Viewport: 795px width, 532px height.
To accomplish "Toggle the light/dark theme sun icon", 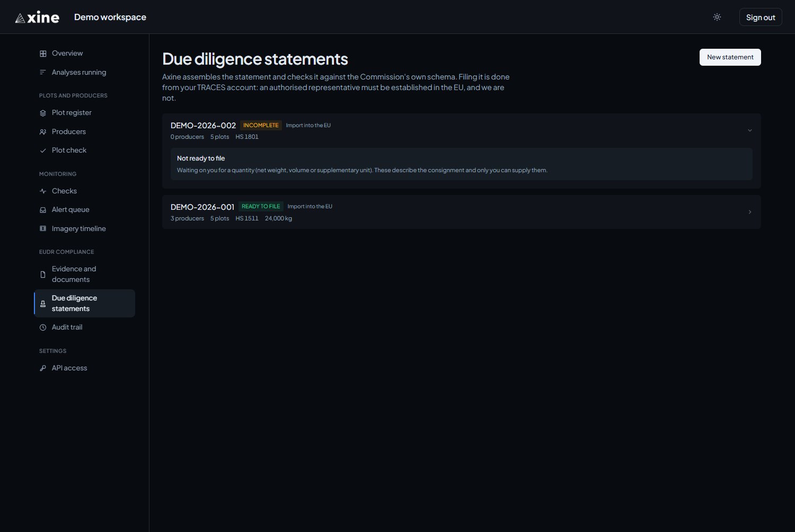I will 717,17.
